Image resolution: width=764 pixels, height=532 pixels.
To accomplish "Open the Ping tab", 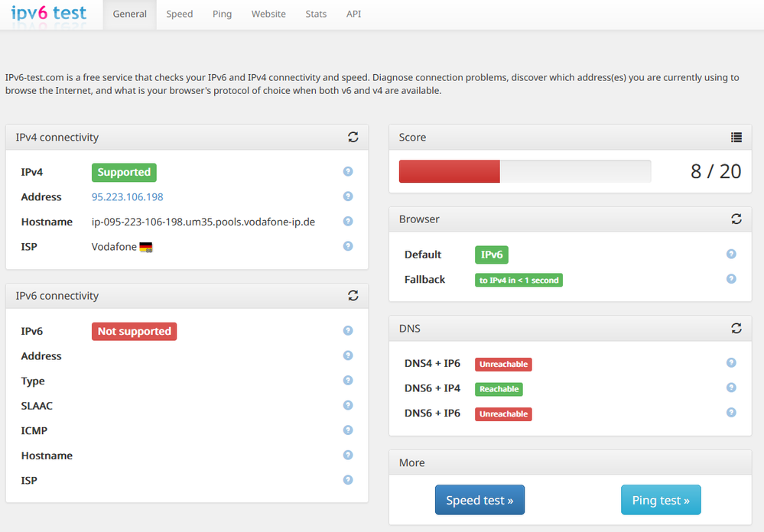I will [x=223, y=14].
